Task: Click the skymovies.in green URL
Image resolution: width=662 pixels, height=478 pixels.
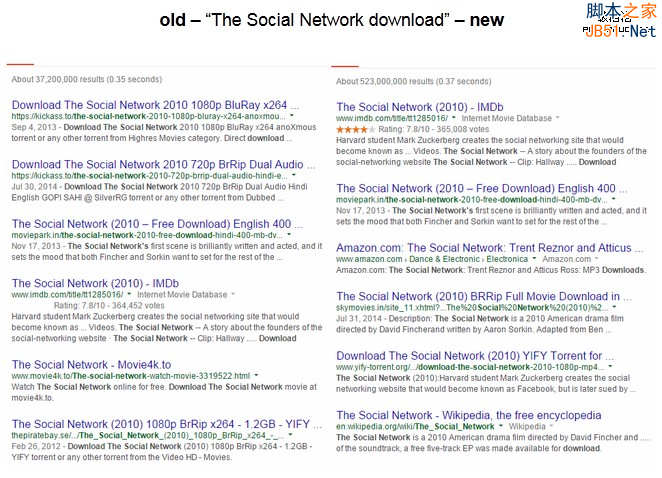Action: 472,307
